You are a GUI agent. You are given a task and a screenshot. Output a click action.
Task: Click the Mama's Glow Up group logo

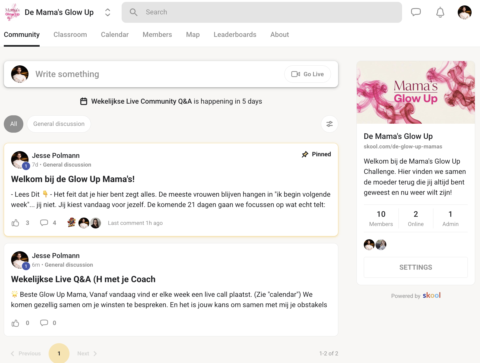coord(12,12)
